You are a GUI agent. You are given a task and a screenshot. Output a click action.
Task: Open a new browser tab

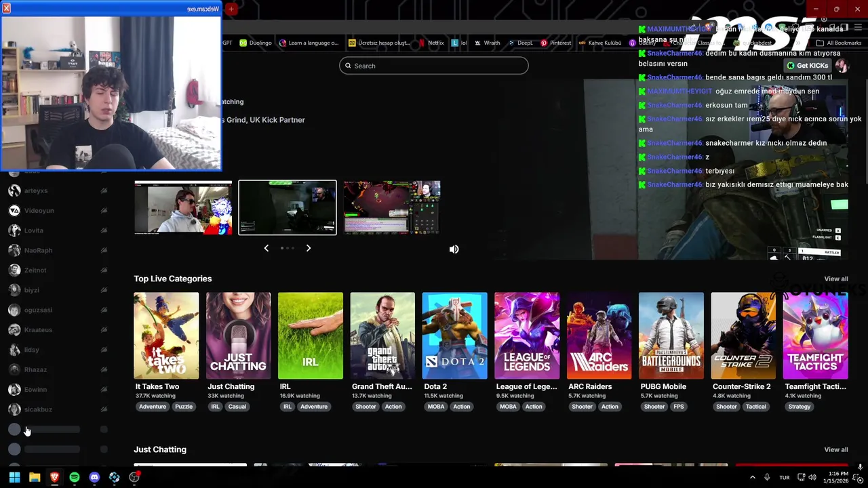click(231, 9)
